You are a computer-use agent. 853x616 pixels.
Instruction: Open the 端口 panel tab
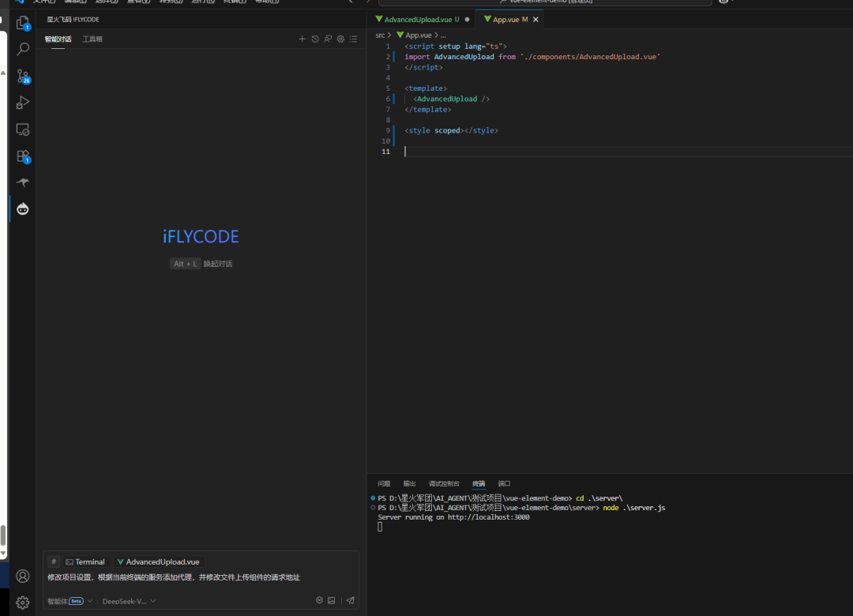tap(504, 484)
